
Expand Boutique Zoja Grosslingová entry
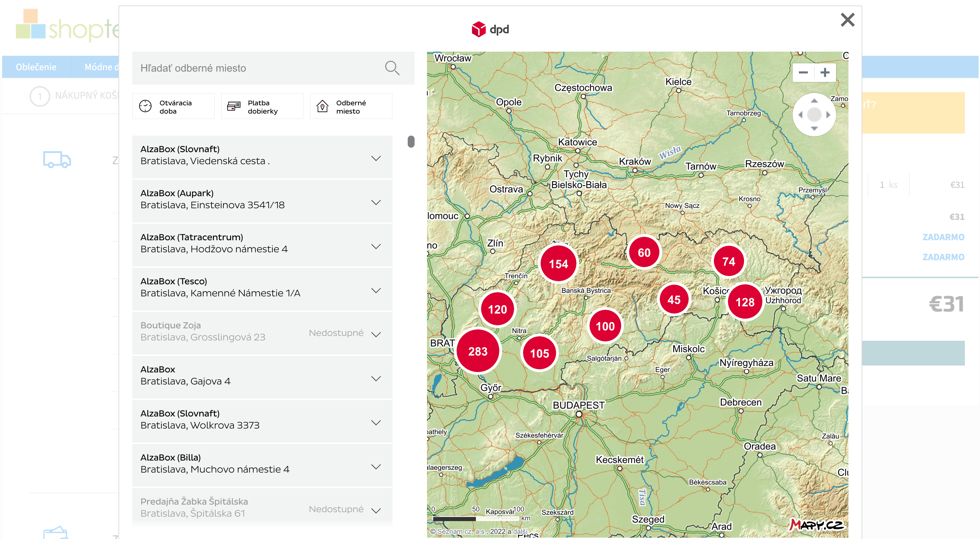(376, 334)
